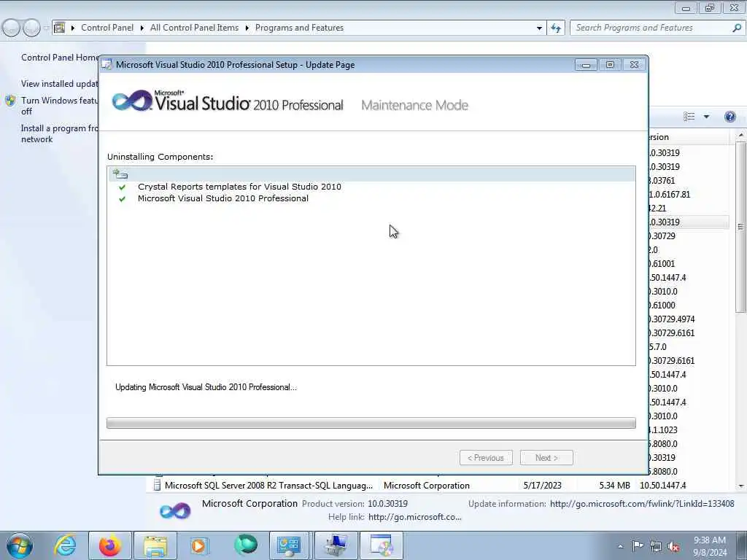Show hidden tray icons arrow

point(620,547)
